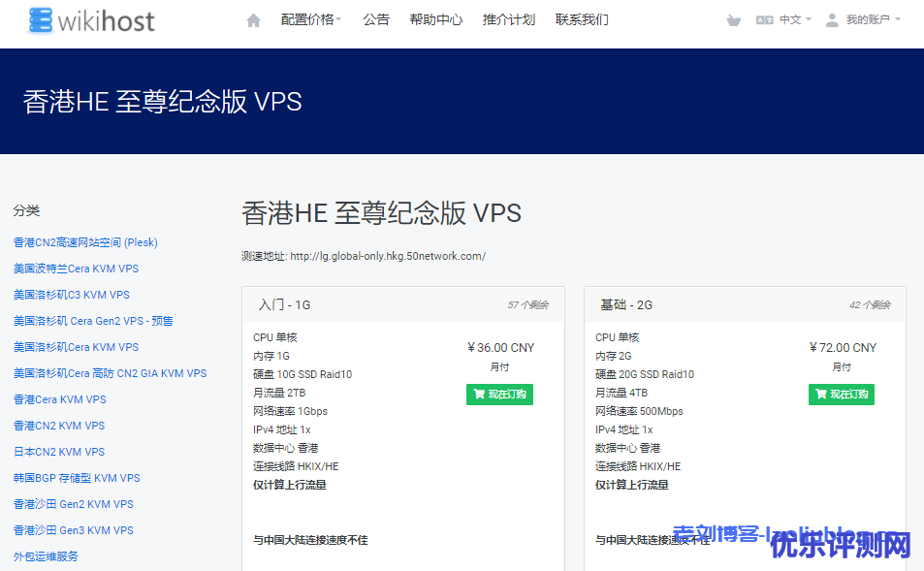Select 香港CN2高速网站空间 (Plesk) category

(85, 242)
